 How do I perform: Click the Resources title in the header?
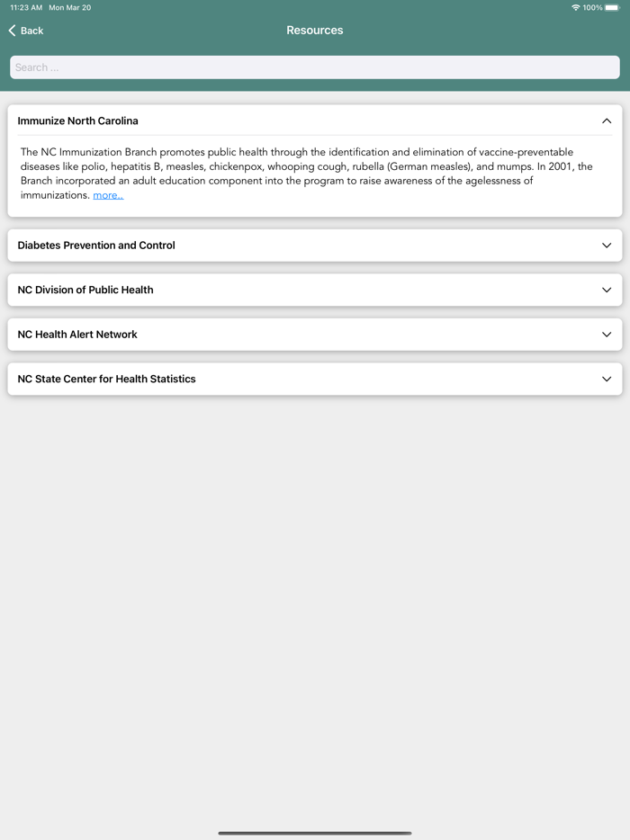(x=315, y=30)
